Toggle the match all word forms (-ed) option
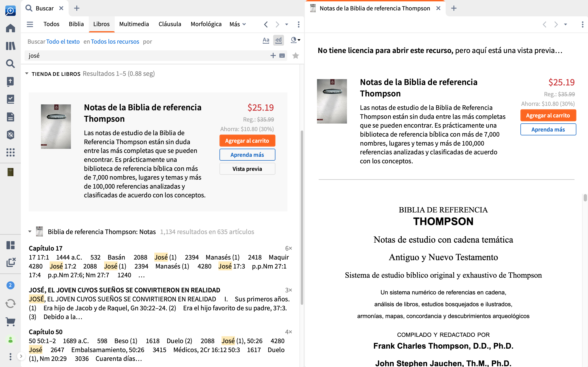This screenshot has height=367, width=588. [278, 40]
